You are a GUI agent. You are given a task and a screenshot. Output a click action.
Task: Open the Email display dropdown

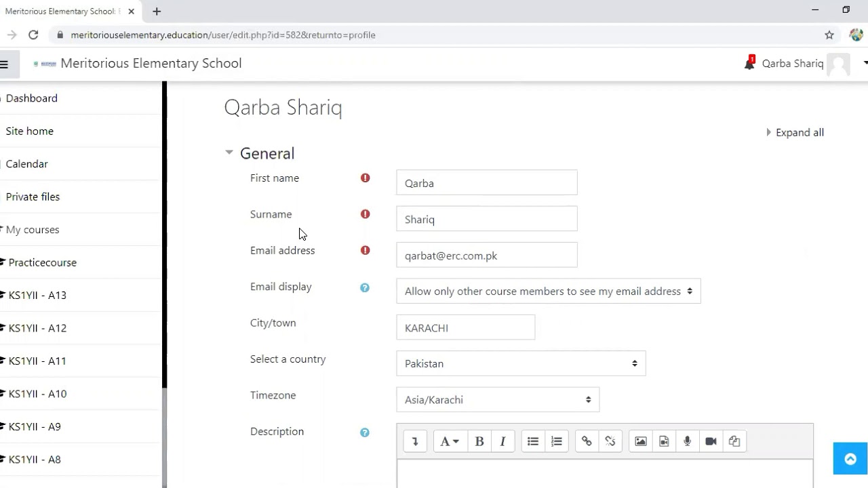[549, 291]
